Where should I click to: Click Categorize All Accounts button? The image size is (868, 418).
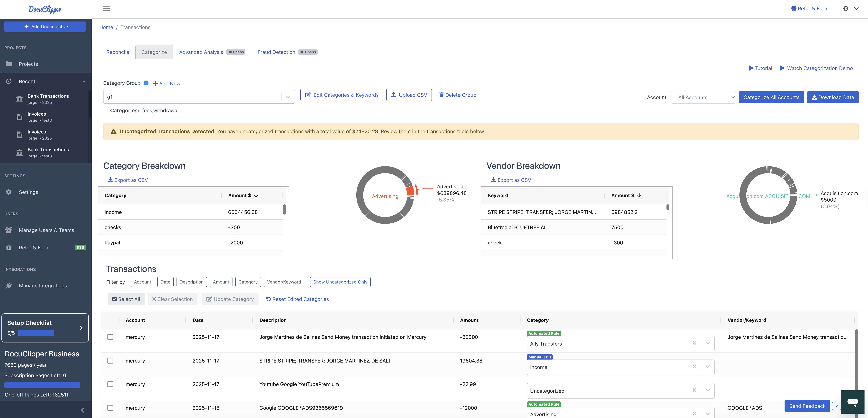pyautogui.click(x=771, y=97)
